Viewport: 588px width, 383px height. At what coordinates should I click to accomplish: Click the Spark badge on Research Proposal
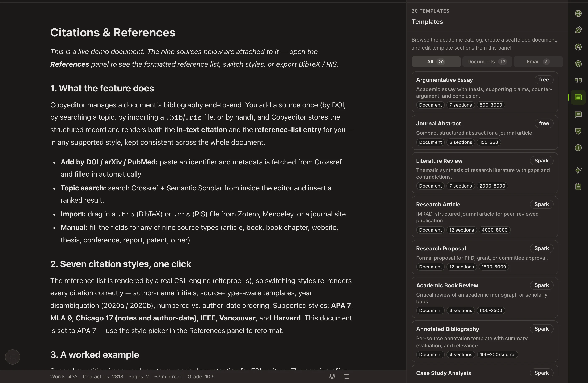(x=542, y=248)
